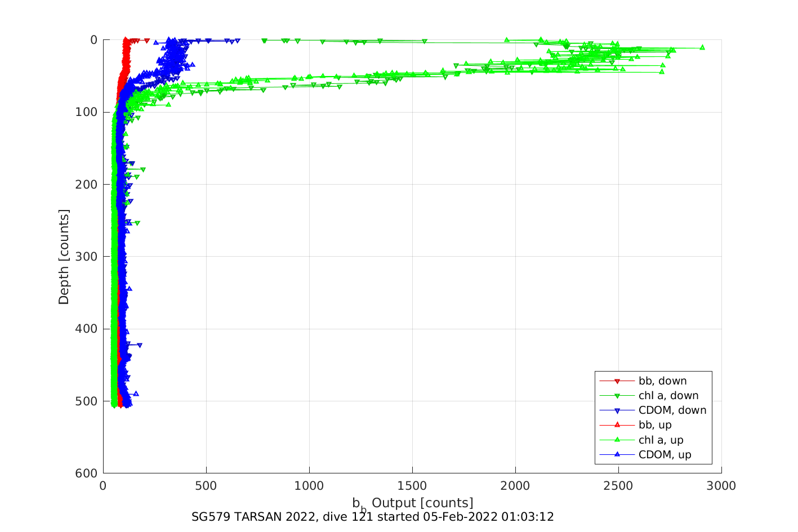The height and width of the screenshot is (532, 798).
Task: Click the 'Output [counts]' x-axis label
Action: (422, 503)
